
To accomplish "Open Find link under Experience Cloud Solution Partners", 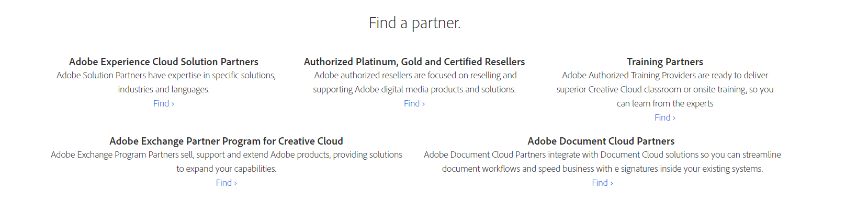I will click(164, 103).
